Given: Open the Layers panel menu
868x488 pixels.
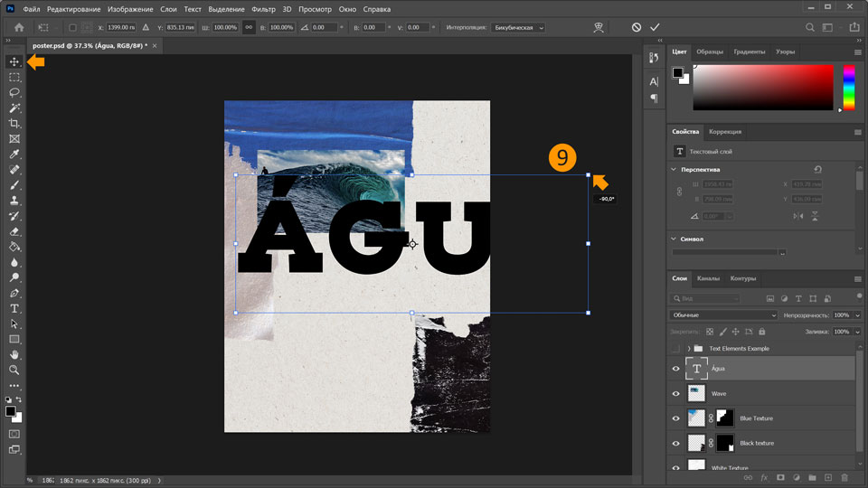Looking at the screenshot, I should tap(857, 279).
